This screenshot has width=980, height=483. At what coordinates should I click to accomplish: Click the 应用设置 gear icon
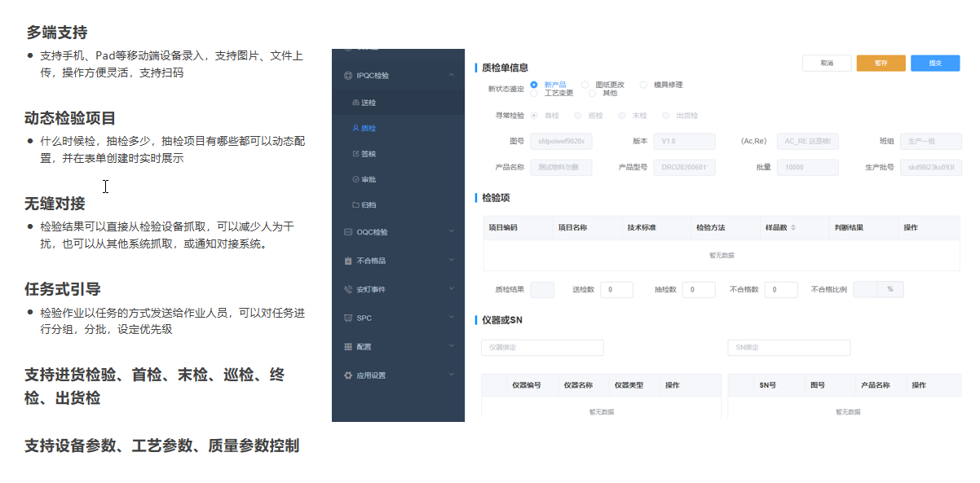tap(348, 375)
